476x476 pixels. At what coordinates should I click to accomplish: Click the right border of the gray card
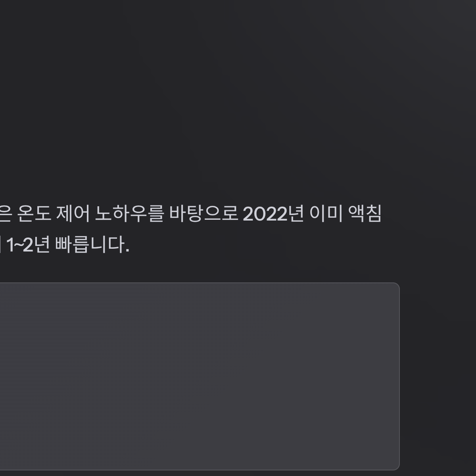coord(399,376)
